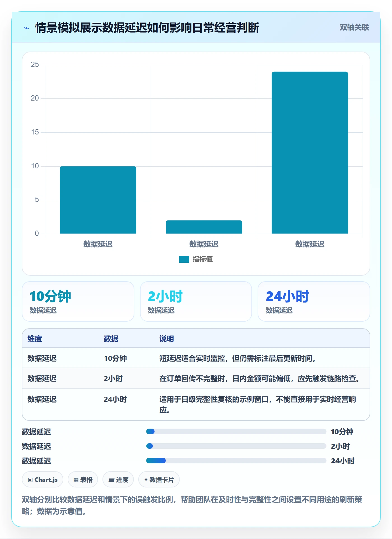Screen dimensions: 392x539
Task: Click the chart bar reaching value 10
Action: click(x=98, y=200)
